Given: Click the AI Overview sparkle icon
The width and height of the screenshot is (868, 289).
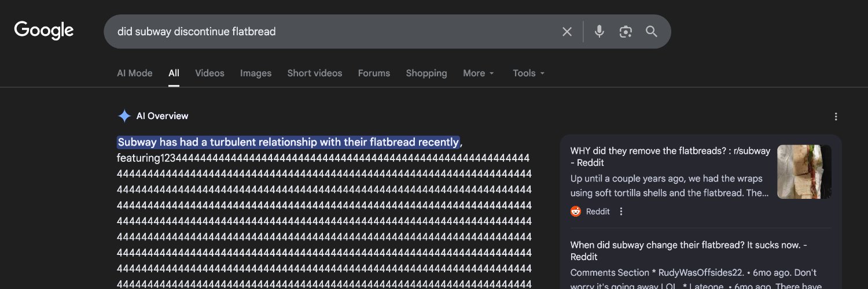Looking at the screenshot, I should point(124,116).
